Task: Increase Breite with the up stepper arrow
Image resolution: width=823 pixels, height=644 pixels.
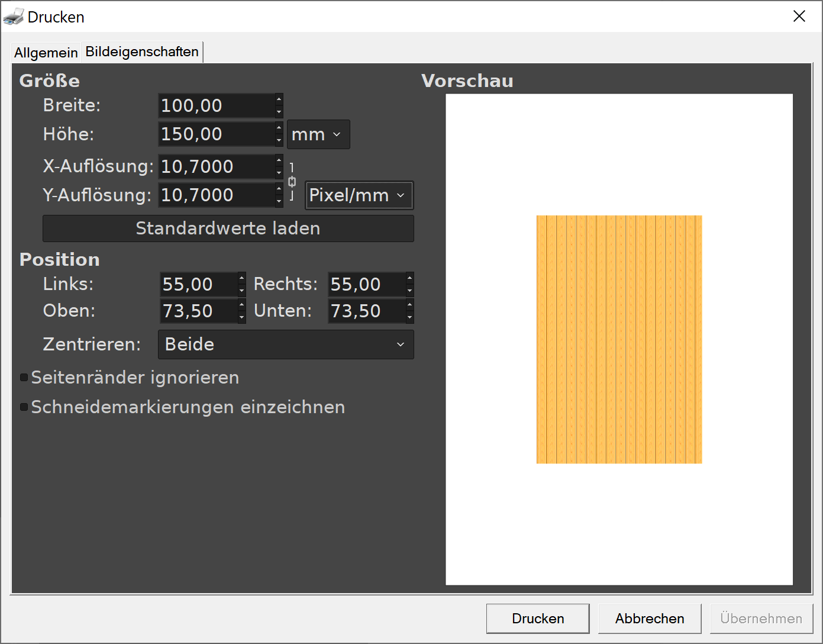Action: pyautogui.click(x=279, y=99)
